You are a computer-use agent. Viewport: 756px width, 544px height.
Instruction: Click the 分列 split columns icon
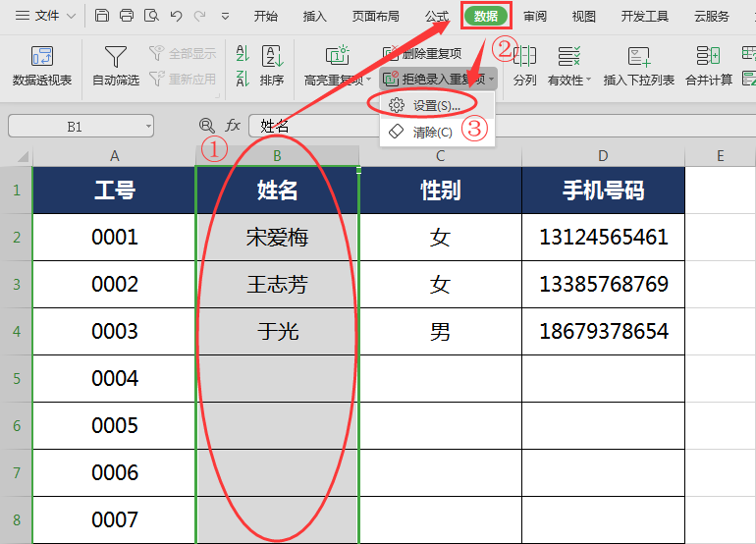coord(524,56)
